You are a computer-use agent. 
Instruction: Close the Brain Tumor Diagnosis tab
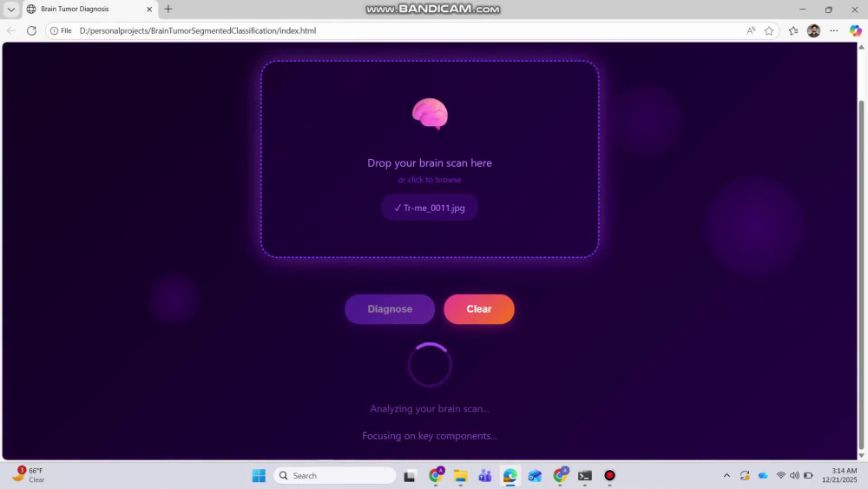tap(149, 9)
